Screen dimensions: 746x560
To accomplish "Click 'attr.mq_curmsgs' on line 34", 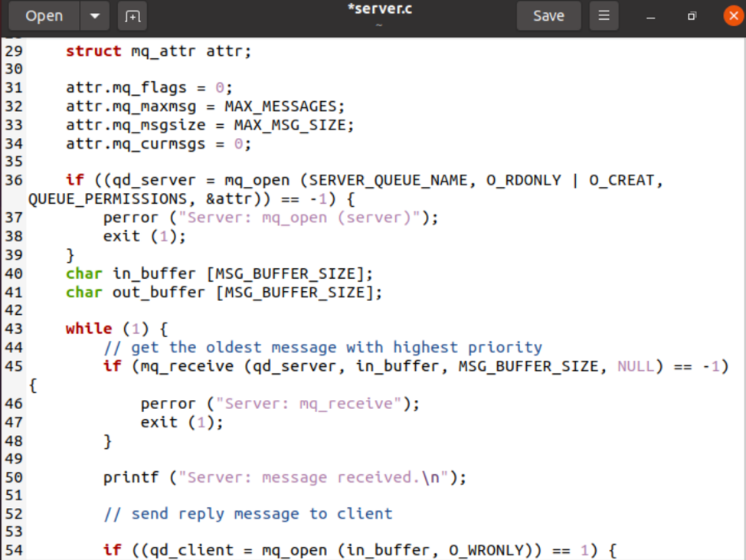I will click(x=136, y=144).
